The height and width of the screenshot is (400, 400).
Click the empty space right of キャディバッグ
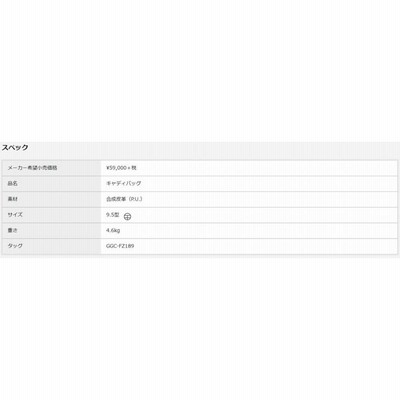click(269, 184)
